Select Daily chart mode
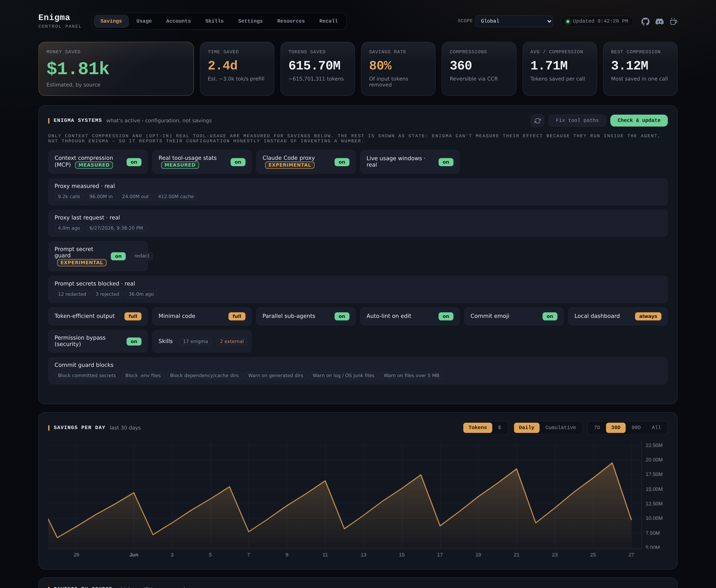Screen dimensions: 716x588 (526, 428)
